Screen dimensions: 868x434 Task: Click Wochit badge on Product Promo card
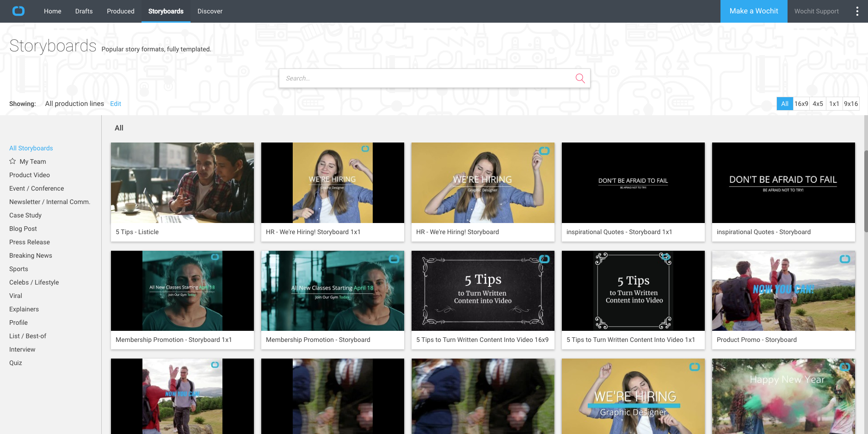coord(845,259)
